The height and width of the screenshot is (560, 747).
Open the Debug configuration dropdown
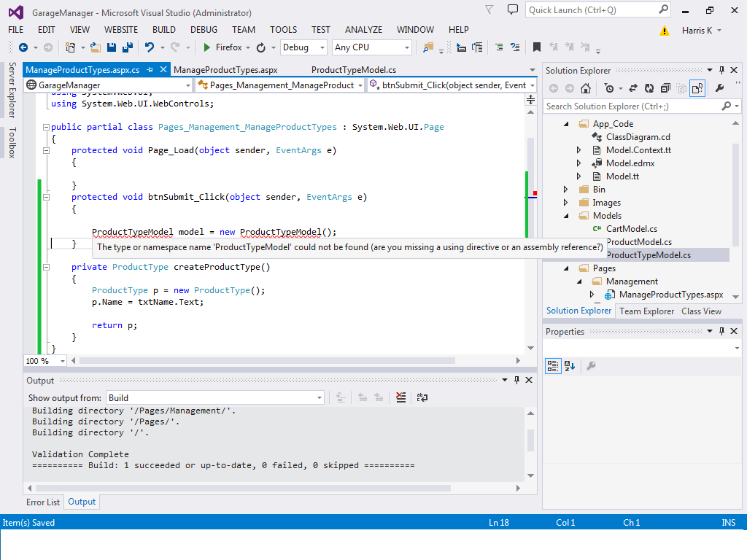(x=322, y=47)
